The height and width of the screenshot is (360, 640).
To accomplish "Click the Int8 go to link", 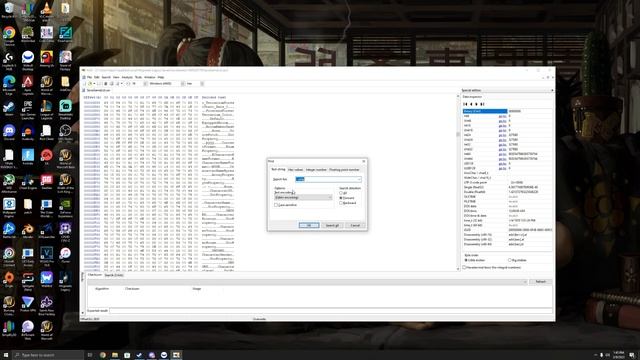I will pyautogui.click(x=502, y=116).
